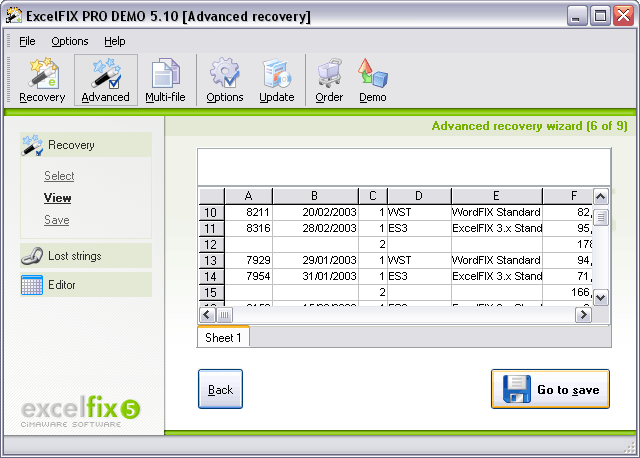
Task: Open the Options menu
Action: [70, 41]
